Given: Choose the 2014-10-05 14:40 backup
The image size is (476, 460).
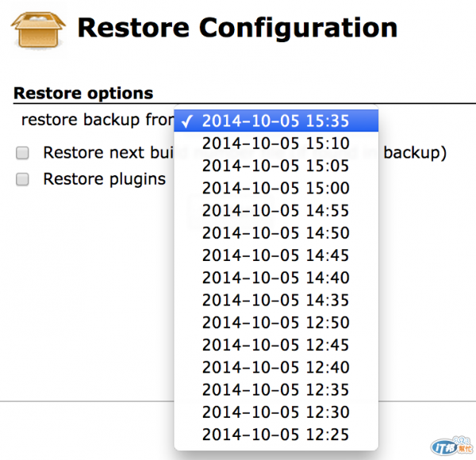Looking at the screenshot, I should [275, 278].
